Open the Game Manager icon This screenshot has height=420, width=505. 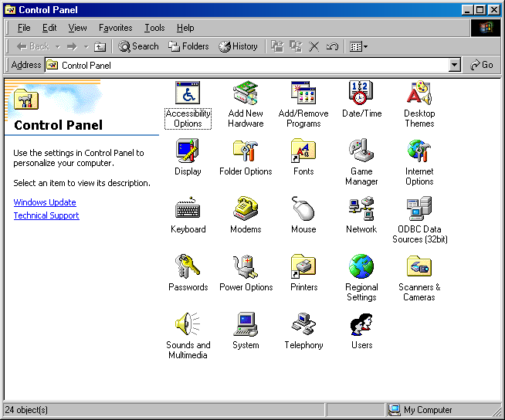(x=361, y=151)
